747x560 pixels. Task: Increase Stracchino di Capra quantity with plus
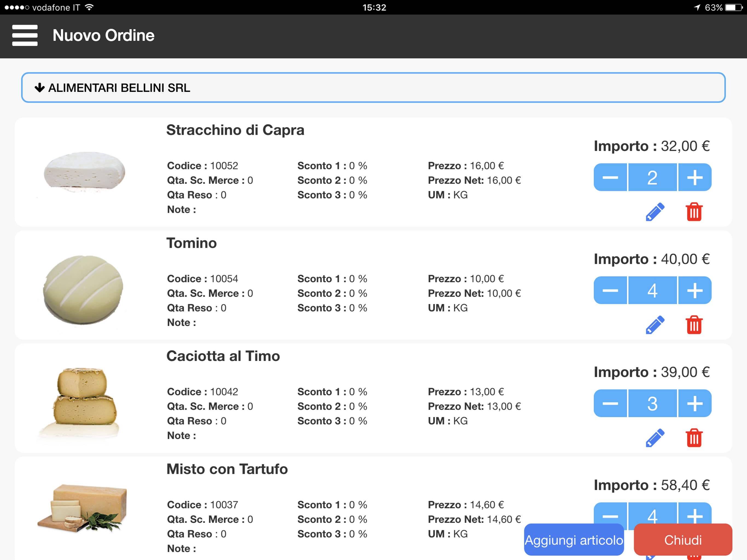pos(695,177)
